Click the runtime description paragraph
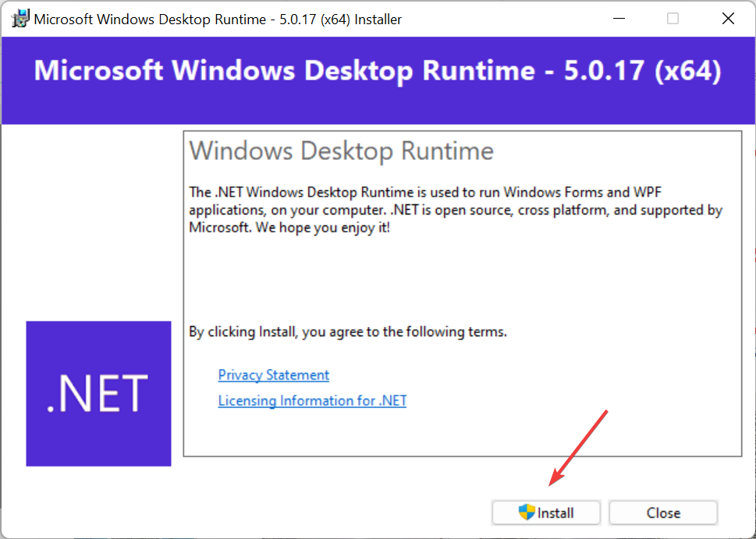Image resolution: width=756 pixels, height=539 pixels. 453,209
